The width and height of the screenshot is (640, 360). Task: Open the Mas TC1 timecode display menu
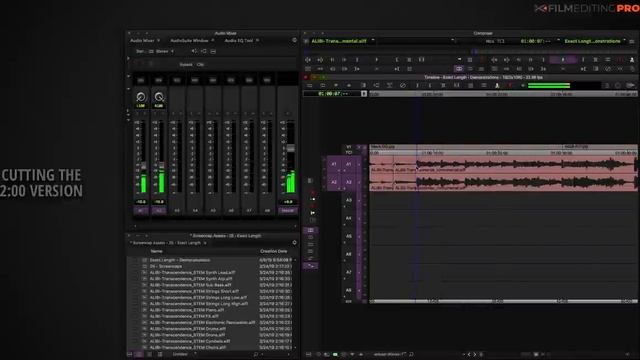pyautogui.click(x=495, y=41)
